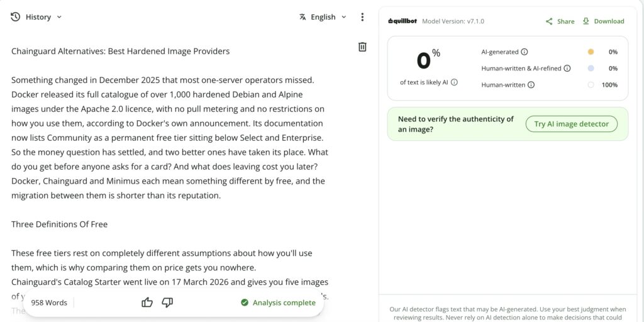Screen dimensions: 644x322
Task: Expand the History dropdown chevron
Action: (58, 17)
